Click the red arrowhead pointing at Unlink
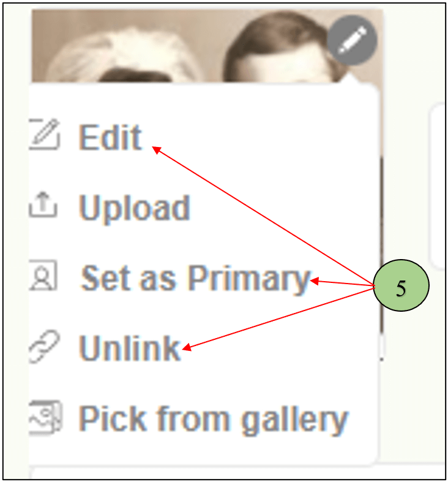The image size is (448, 482). [186, 349]
